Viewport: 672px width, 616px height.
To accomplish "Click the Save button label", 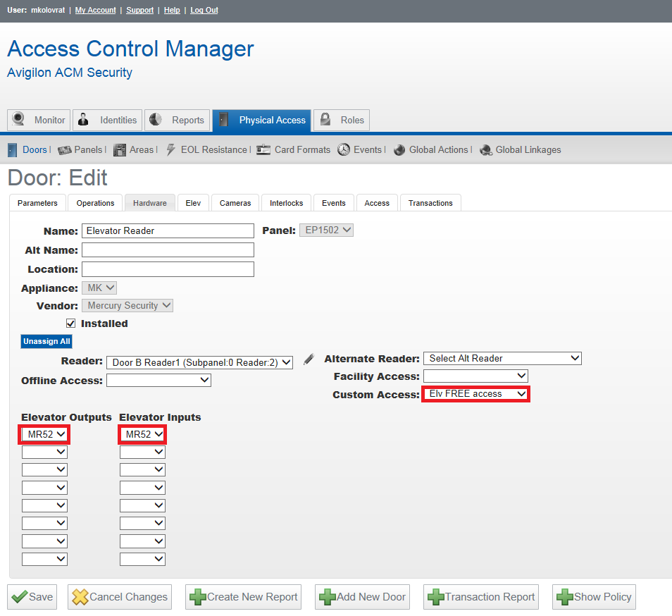I will (x=41, y=597).
